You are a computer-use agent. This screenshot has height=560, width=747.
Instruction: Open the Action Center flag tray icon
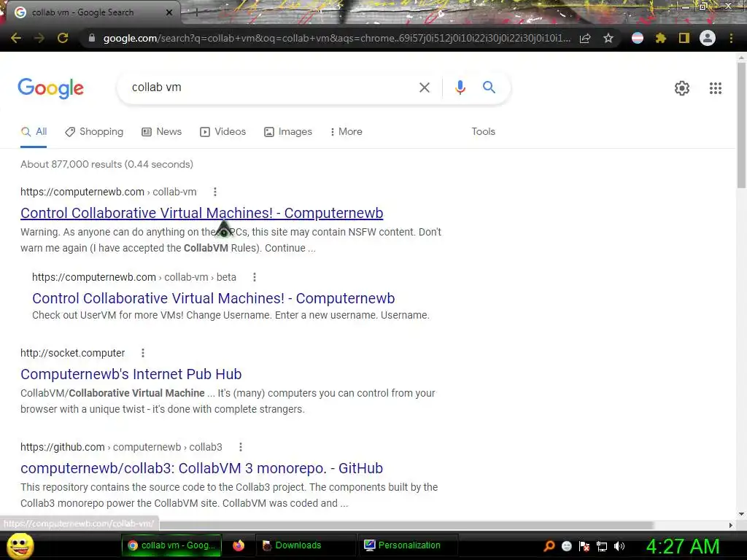tap(584, 546)
